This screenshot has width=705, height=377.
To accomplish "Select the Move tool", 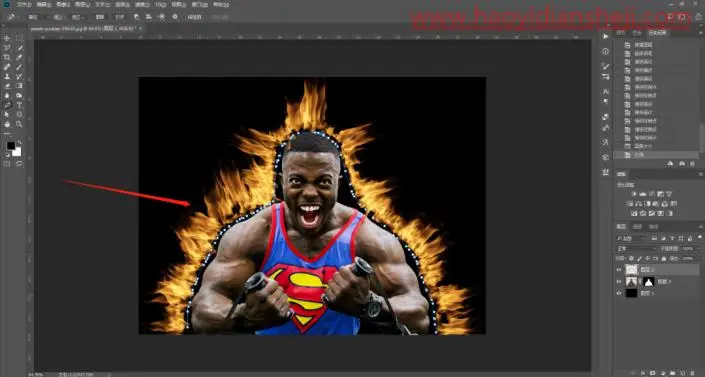I will tap(7, 39).
